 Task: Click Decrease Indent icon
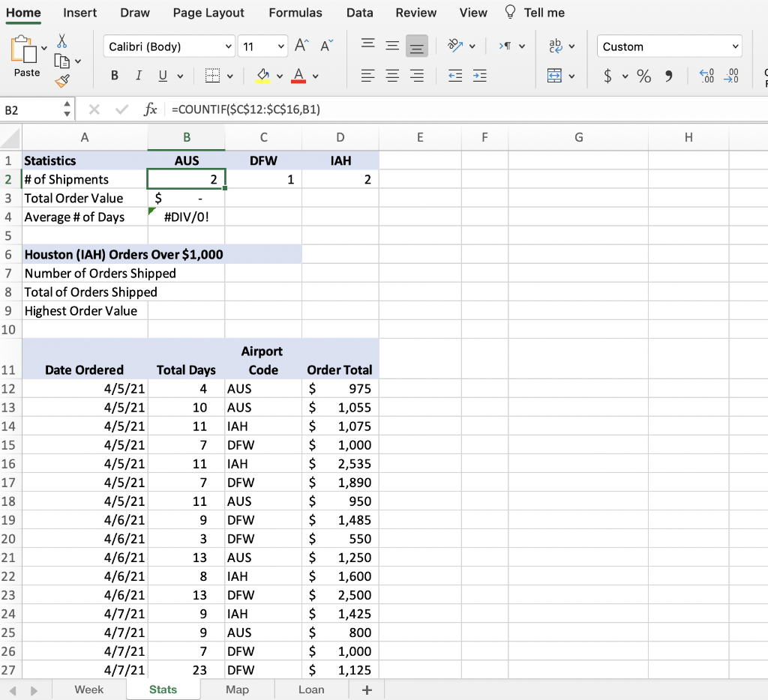[455, 76]
